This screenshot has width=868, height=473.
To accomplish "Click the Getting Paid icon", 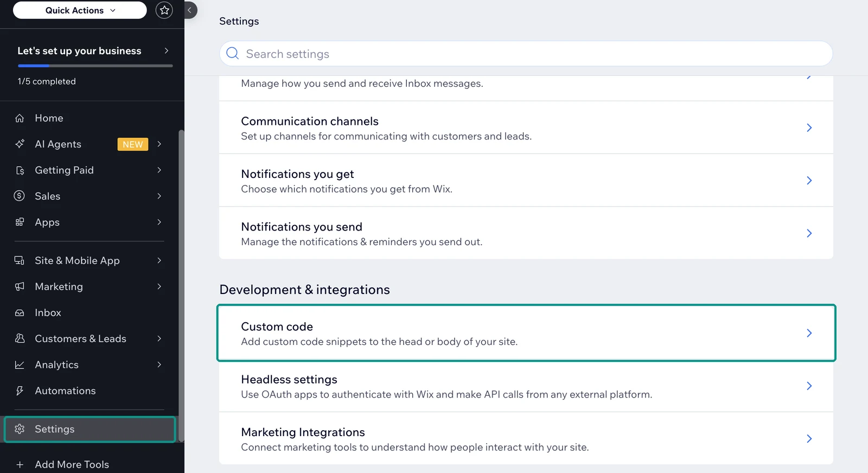I will [x=20, y=170].
